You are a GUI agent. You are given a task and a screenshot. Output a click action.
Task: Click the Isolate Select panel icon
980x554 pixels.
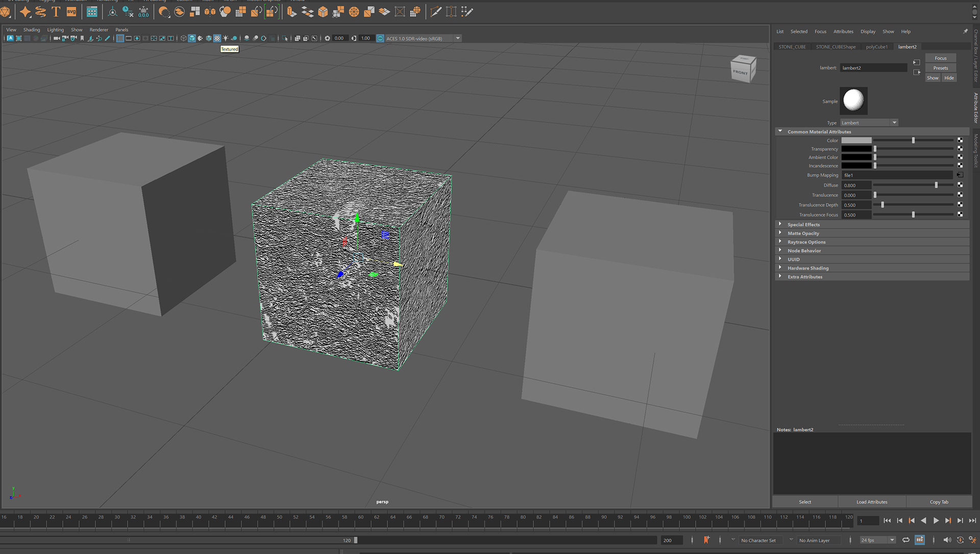285,38
